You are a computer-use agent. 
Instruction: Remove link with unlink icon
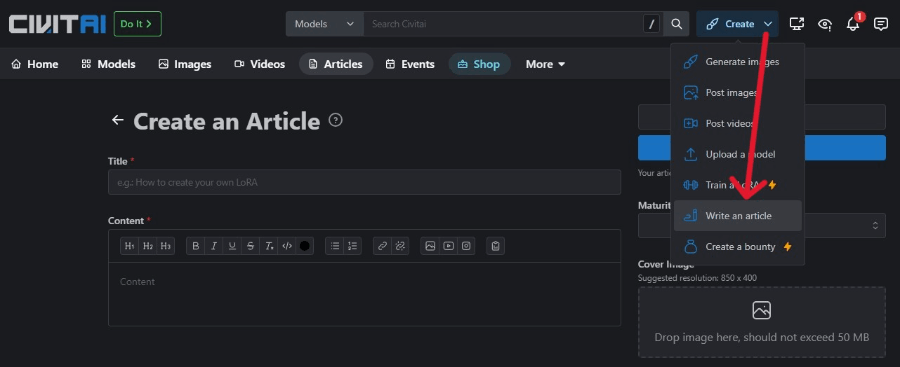coord(400,246)
